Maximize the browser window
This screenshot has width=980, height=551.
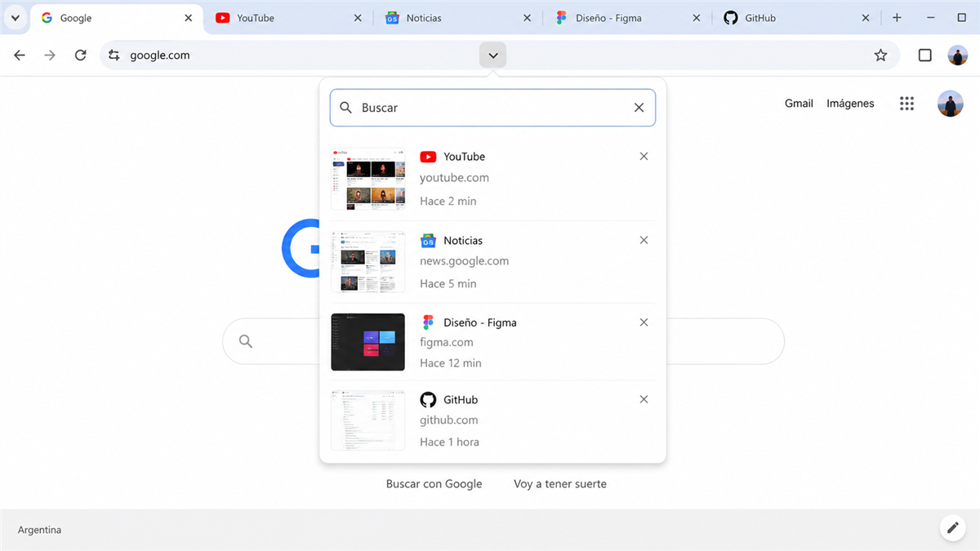click(x=962, y=18)
